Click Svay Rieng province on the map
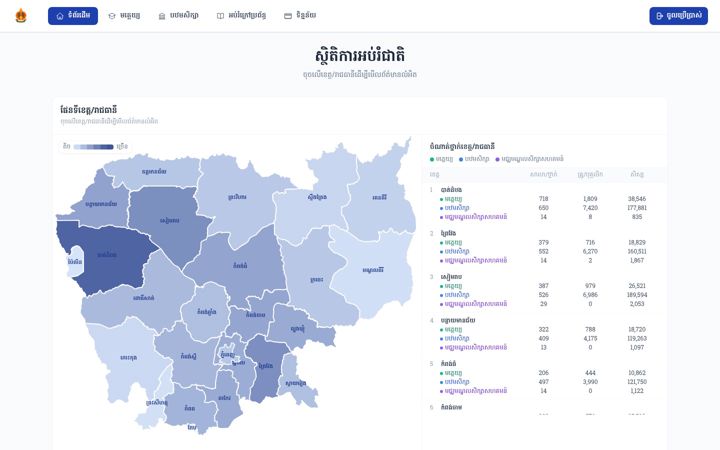 pos(295,383)
